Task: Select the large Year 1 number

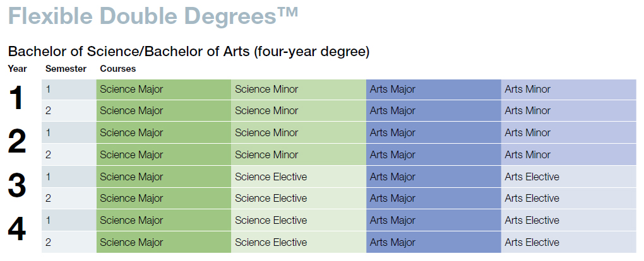Action: coord(16,99)
